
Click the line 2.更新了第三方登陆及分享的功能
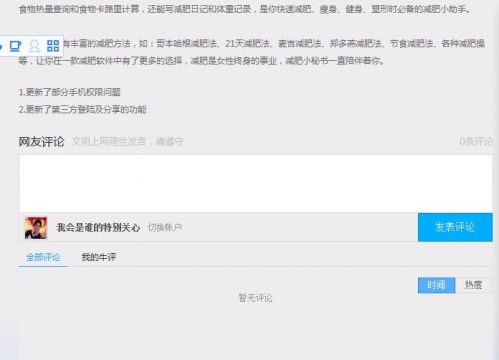(x=83, y=109)
